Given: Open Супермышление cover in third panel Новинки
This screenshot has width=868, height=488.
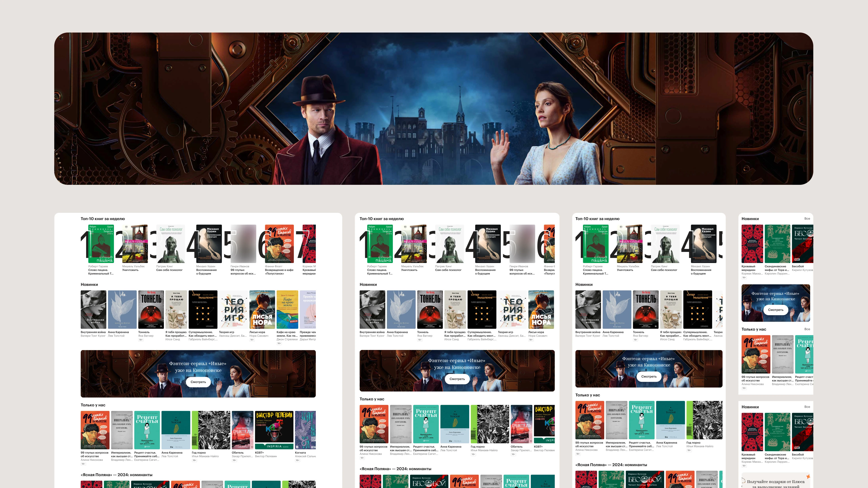Looking at the screenshot, I should pyautogui.click(x=698, y=310).
